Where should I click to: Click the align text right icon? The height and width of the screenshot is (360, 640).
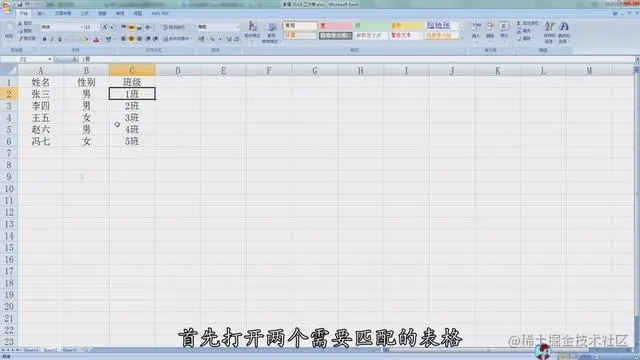coord(139,39)
